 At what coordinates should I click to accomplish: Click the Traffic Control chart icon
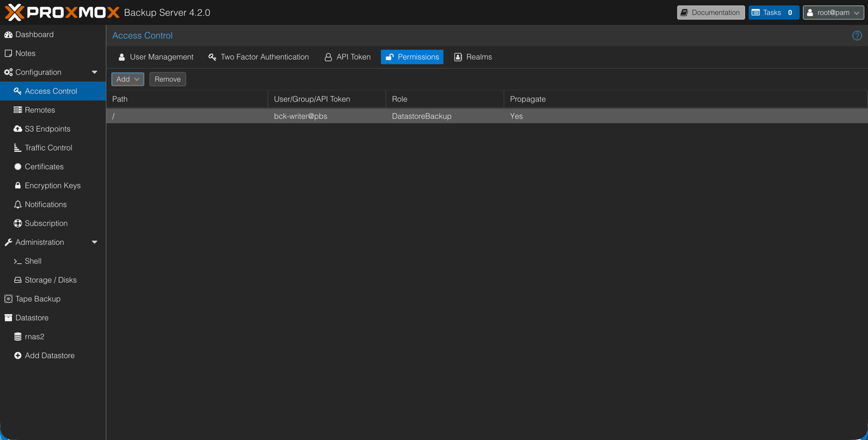(18, 148)
